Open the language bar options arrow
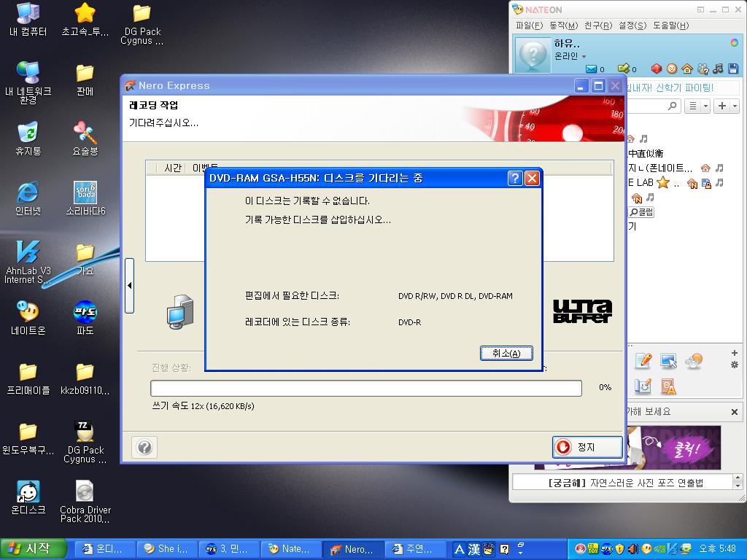Image resolution: width=747 pixels, height=560 pixels. pos(521,552)
